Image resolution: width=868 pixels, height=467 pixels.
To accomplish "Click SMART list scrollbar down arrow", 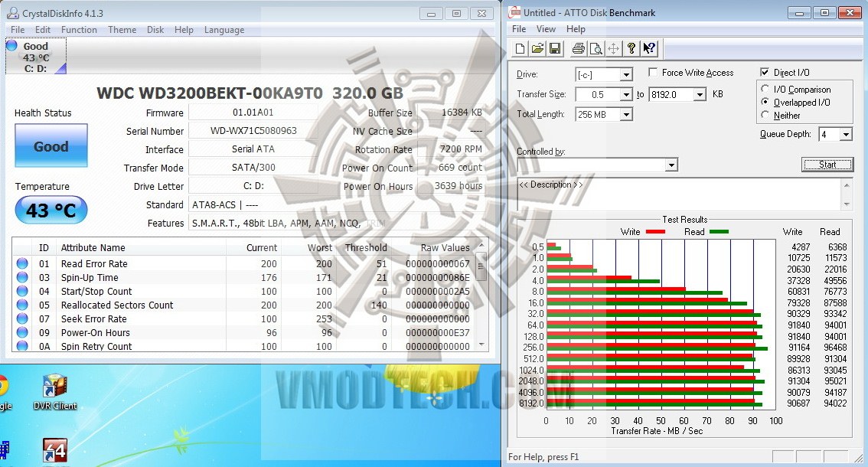I will (x=481, y=345).
